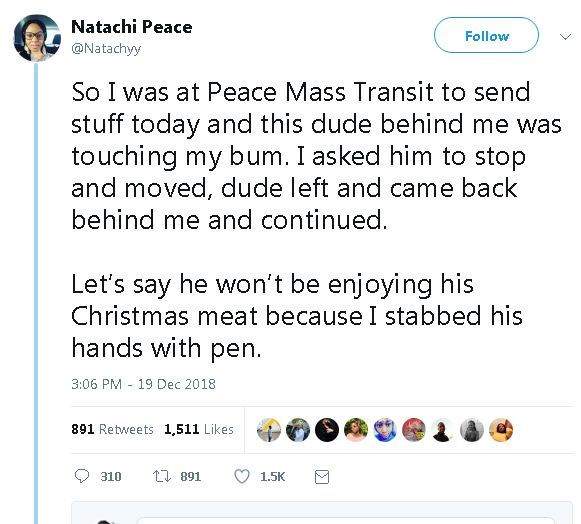Like the tweet with heart icon
The image size is (581, 524).
(x=242, y=476)
